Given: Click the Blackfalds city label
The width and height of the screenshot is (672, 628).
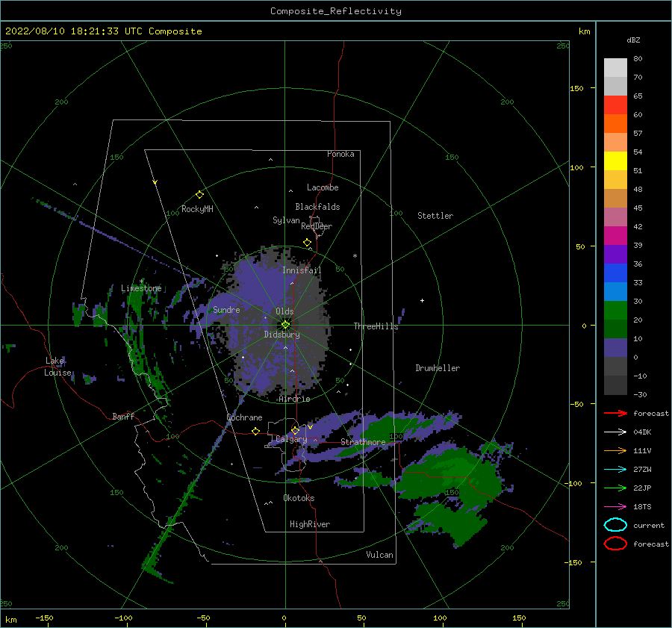Looking at the screenshot, I should [317, 207].
